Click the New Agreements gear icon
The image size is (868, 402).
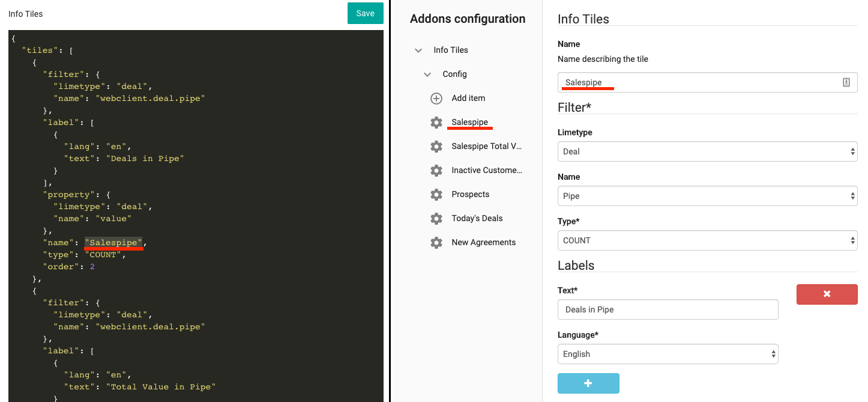click(x=436, y=242)
